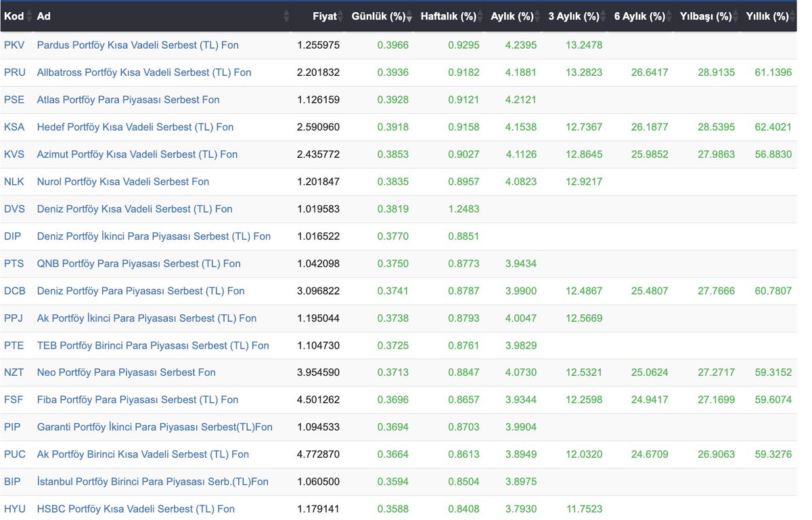Click the HYU fund code
Viewport: 812px width, 520px height.
(15, 508)
